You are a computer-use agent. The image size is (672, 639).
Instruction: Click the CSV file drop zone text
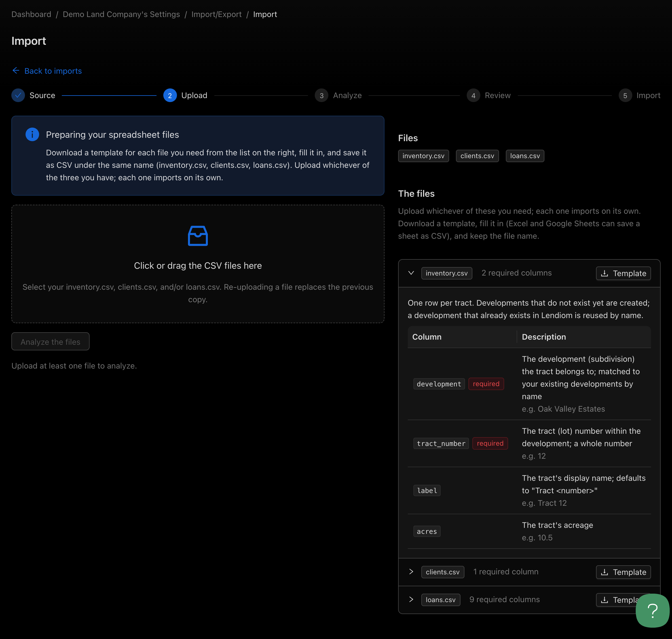point(198,266)
